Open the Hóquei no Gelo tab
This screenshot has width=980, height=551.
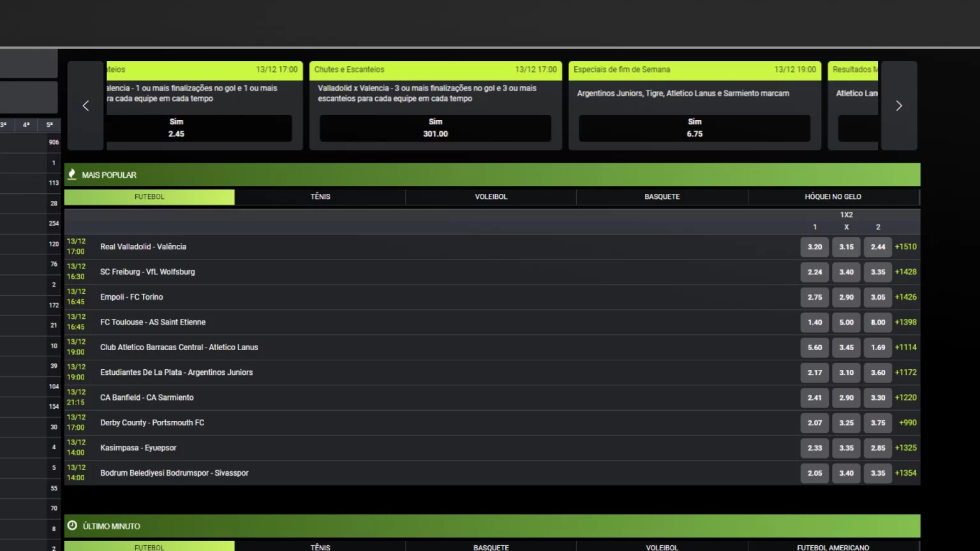click(833, 196)
